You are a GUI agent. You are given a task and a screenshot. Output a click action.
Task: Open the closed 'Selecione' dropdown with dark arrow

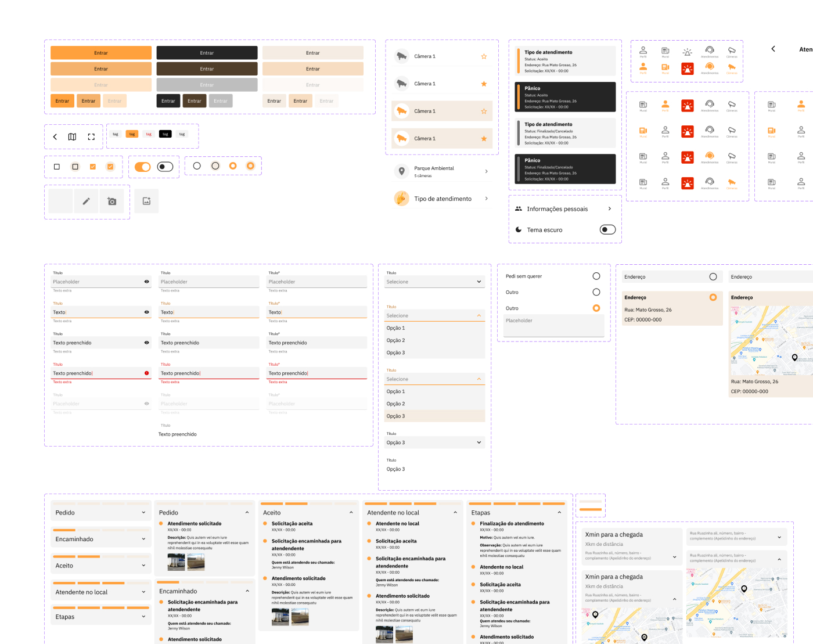pos(434,282)
